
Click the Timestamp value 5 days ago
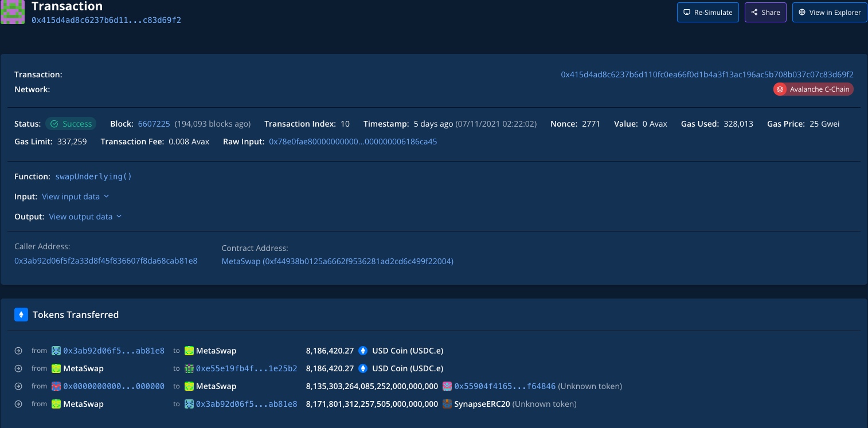(433, 124)
